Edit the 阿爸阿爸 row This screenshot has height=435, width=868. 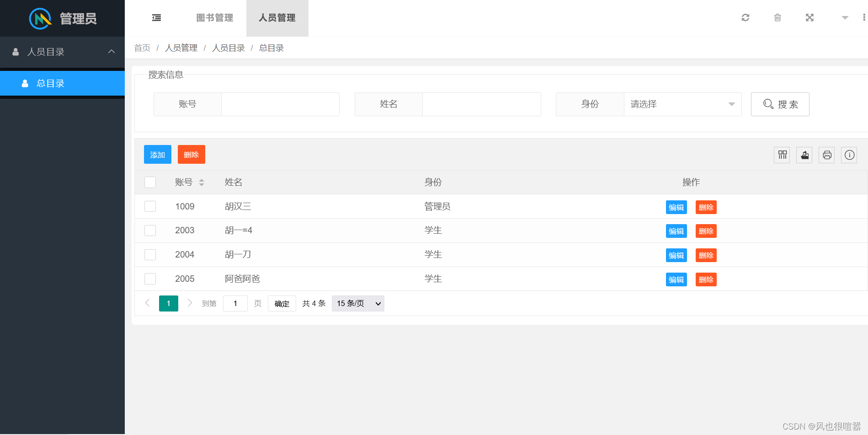676,279
